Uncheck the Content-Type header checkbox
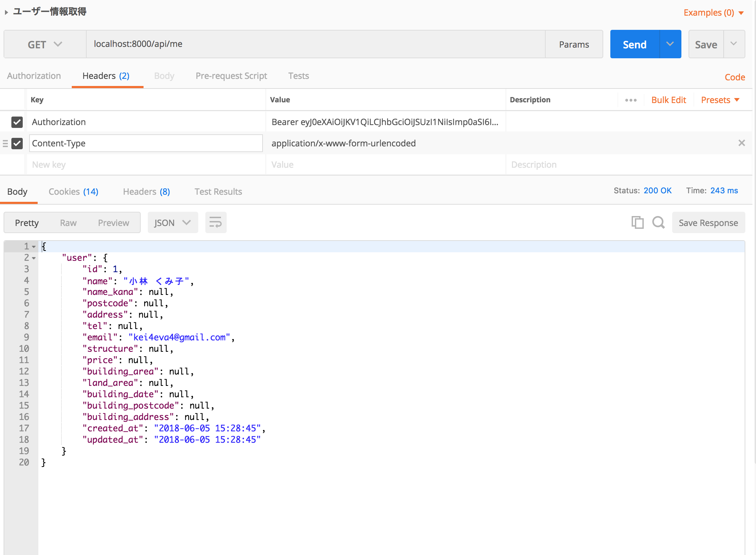Screen dimensions: 756x555 17,143
